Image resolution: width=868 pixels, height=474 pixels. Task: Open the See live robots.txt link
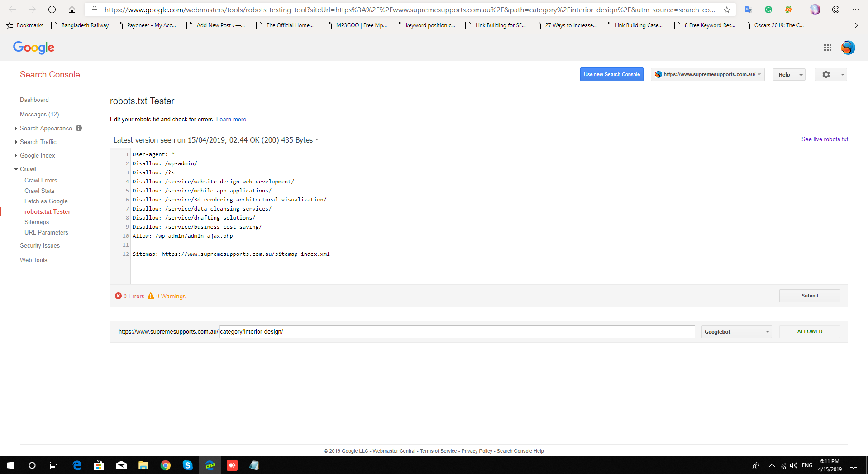(825, 139)
